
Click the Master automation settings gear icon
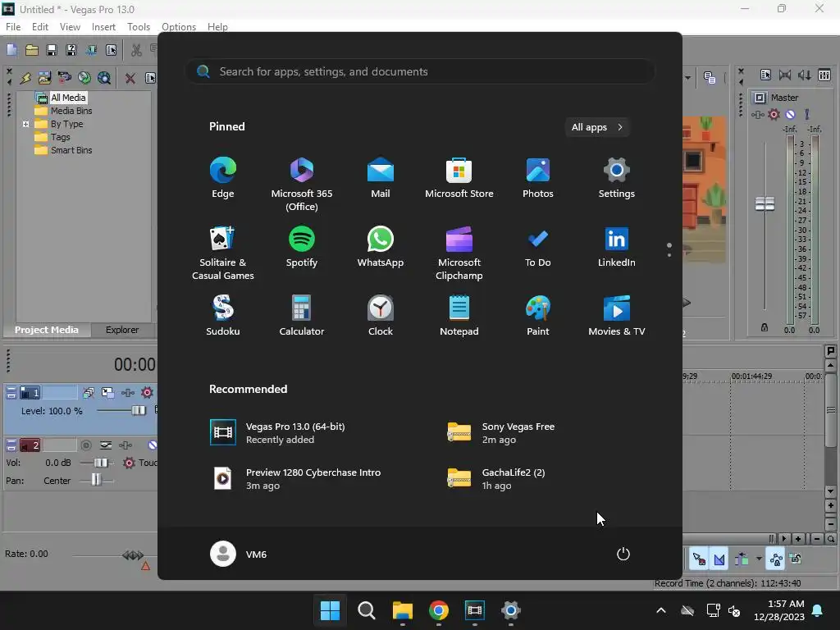[774, 115]
